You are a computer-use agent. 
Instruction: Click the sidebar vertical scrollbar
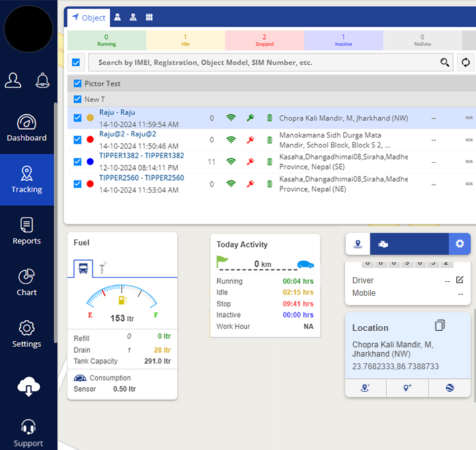(56, 222)
